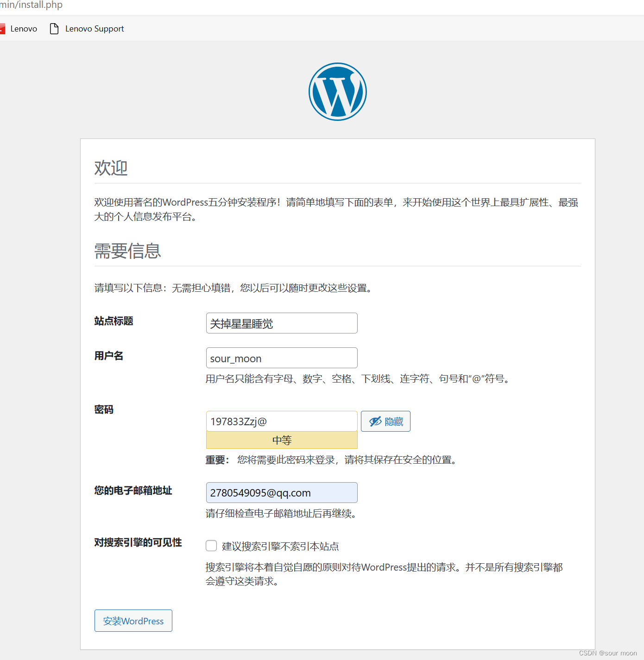
Task: Click the 欢迎 heading
Action: coord(111,168)
